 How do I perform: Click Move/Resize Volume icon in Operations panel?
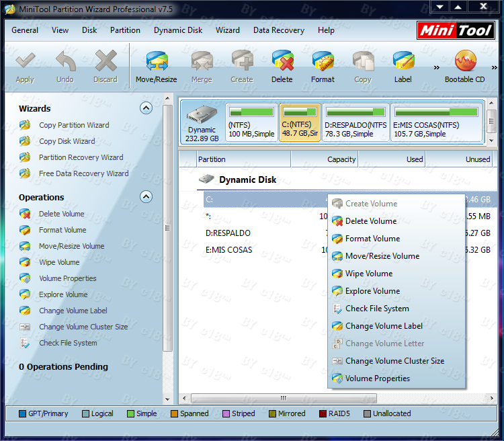click(x=25, y=246)
